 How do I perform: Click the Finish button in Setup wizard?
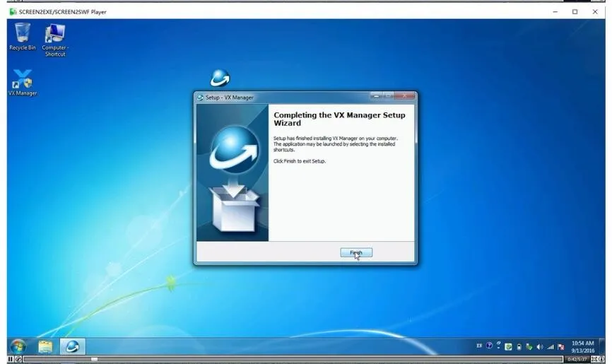[356, 253]
